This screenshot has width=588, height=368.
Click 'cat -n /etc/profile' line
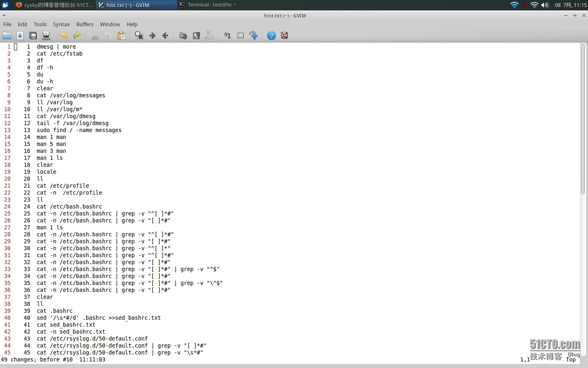click(69, 193)
